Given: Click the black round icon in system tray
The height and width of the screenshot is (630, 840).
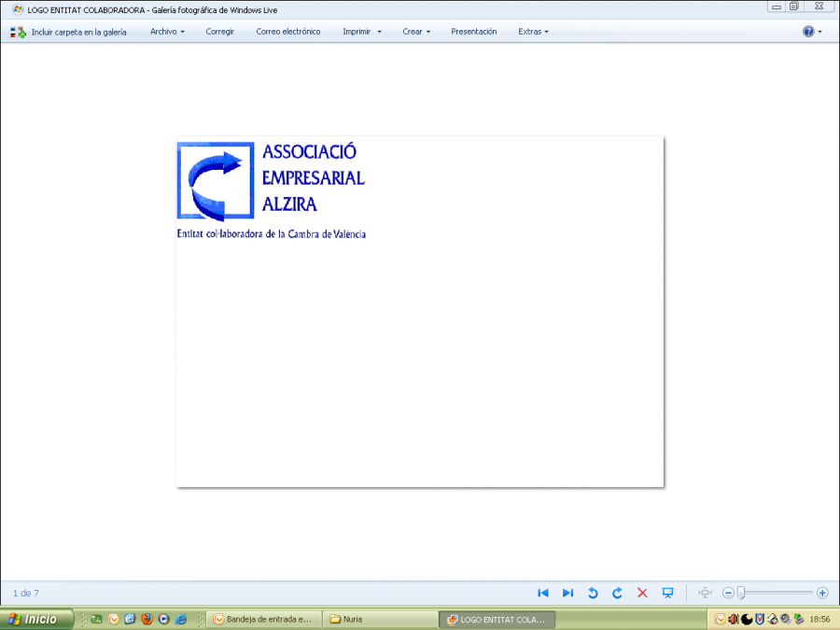Looking at the screenshot, I should (x=747, y=620).
